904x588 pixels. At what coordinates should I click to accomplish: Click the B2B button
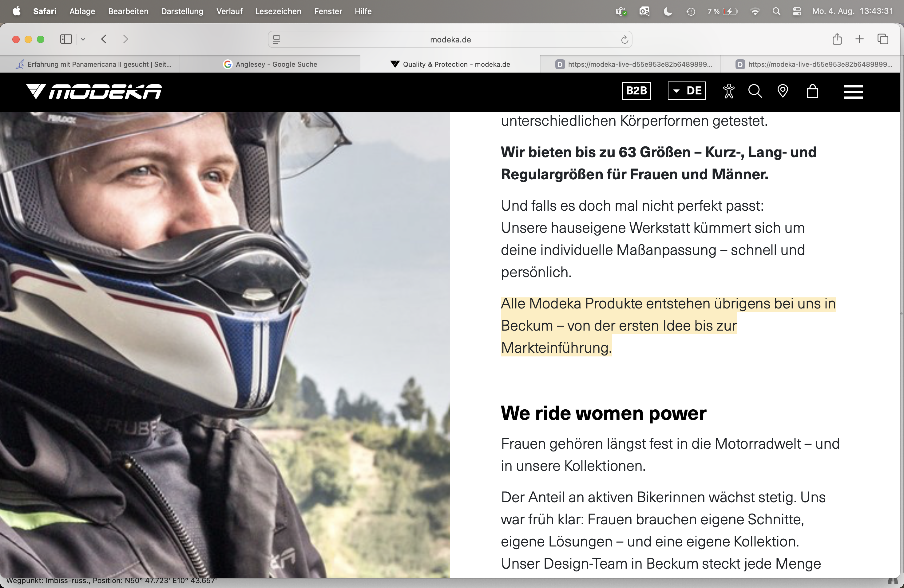click(636, 91)
